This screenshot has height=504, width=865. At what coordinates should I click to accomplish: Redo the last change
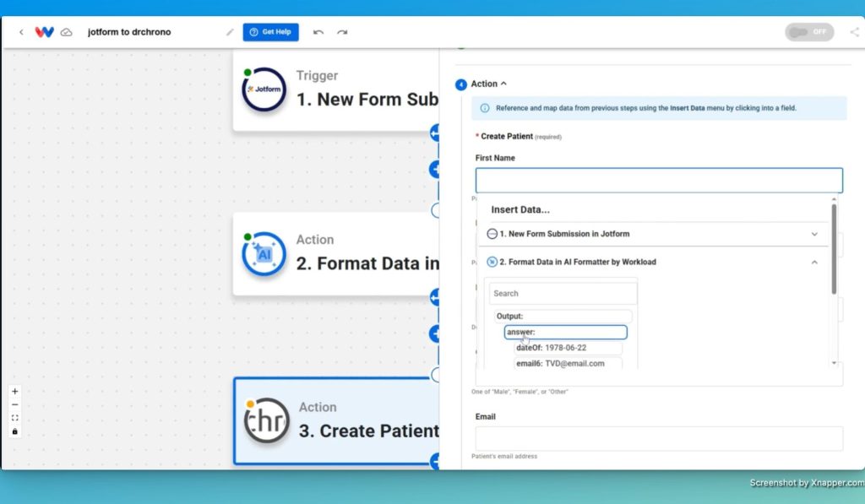click(342, 32)
